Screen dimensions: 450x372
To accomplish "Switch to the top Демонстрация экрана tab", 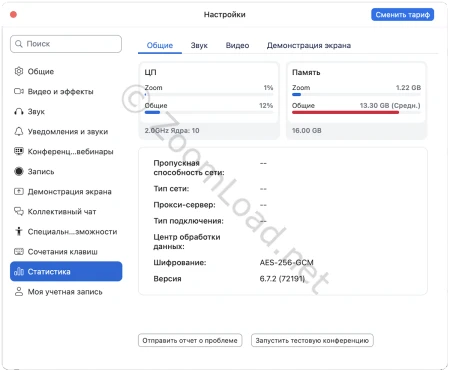I will [309, 45].
